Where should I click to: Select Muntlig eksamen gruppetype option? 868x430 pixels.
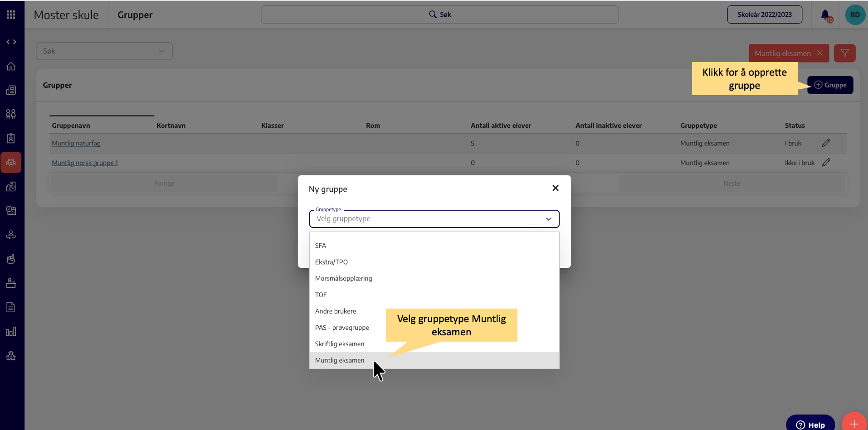point(434,360)
